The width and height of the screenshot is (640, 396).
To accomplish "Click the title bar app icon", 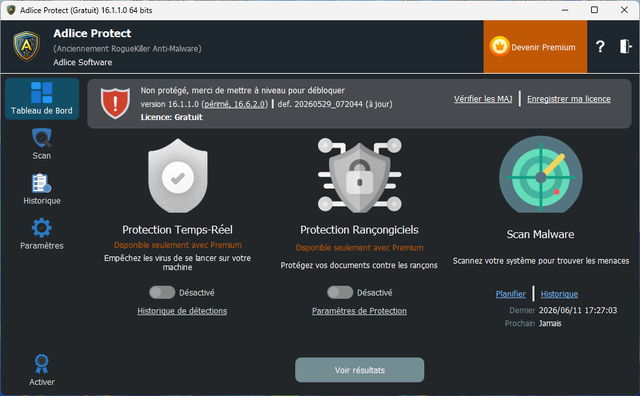I will tap(11, 10).
